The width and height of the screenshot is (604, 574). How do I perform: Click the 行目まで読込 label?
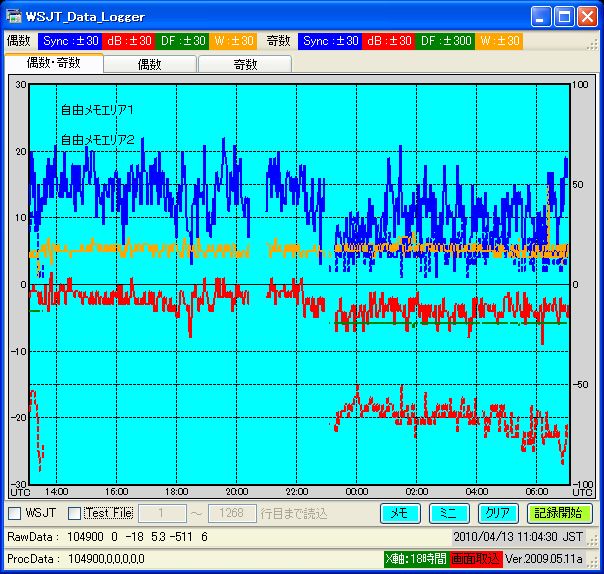point(294,514)
